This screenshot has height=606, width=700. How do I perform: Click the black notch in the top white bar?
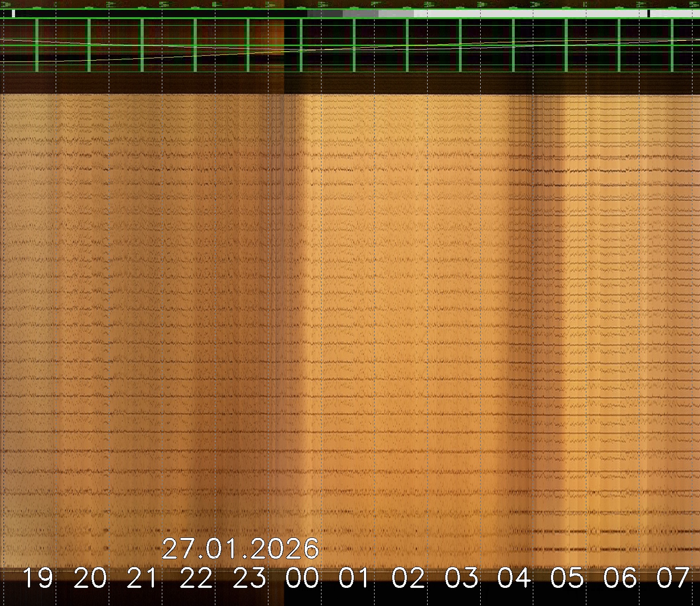pyautogui.click(x=649, y=14)
